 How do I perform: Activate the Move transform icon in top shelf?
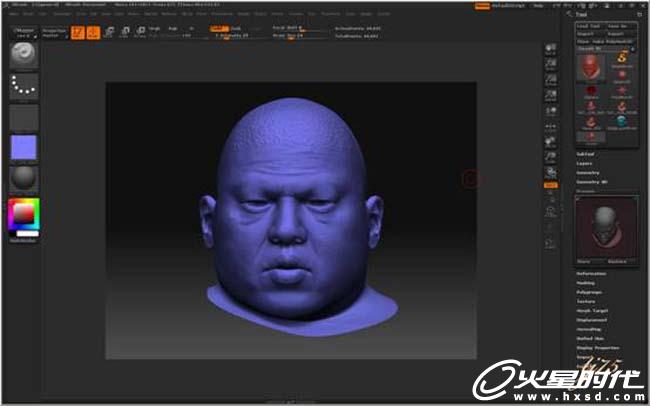tap(109, 32)
